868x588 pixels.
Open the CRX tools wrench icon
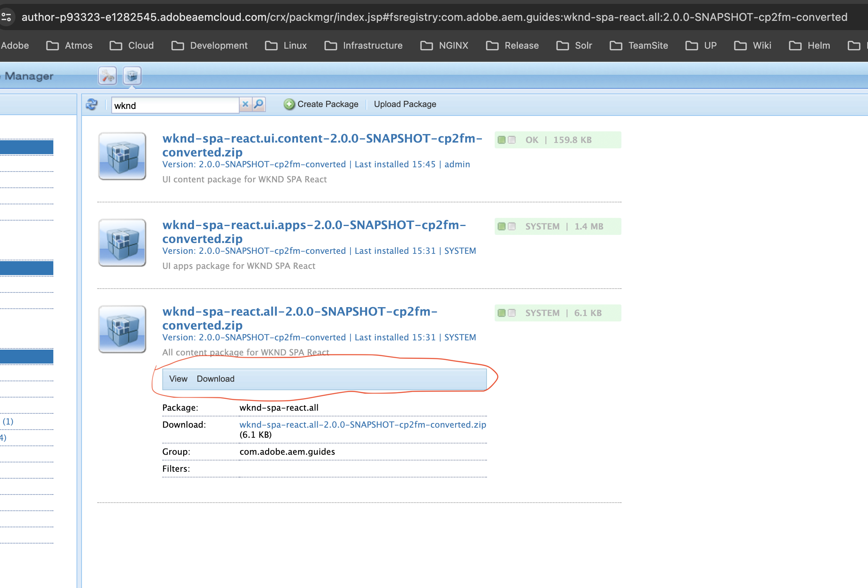coord(107,76)
